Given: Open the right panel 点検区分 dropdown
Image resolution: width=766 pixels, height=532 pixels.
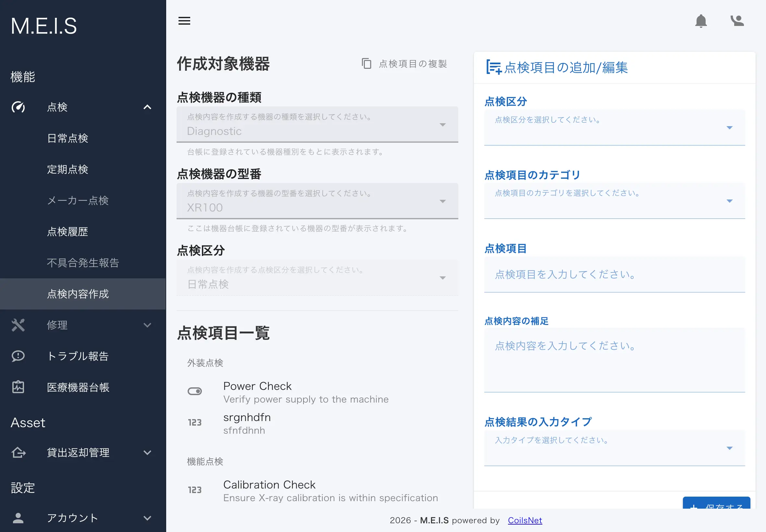Looking at the screenshot, I should (614, 128).
